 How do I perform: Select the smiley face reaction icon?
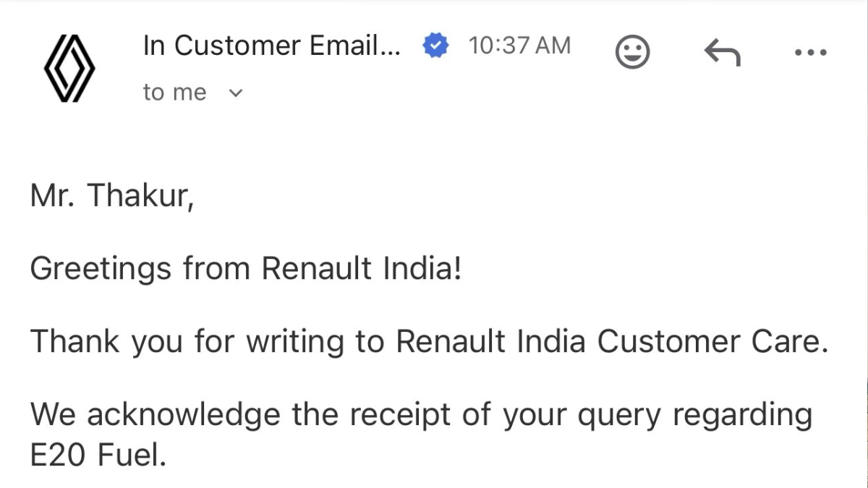[632, 51]
